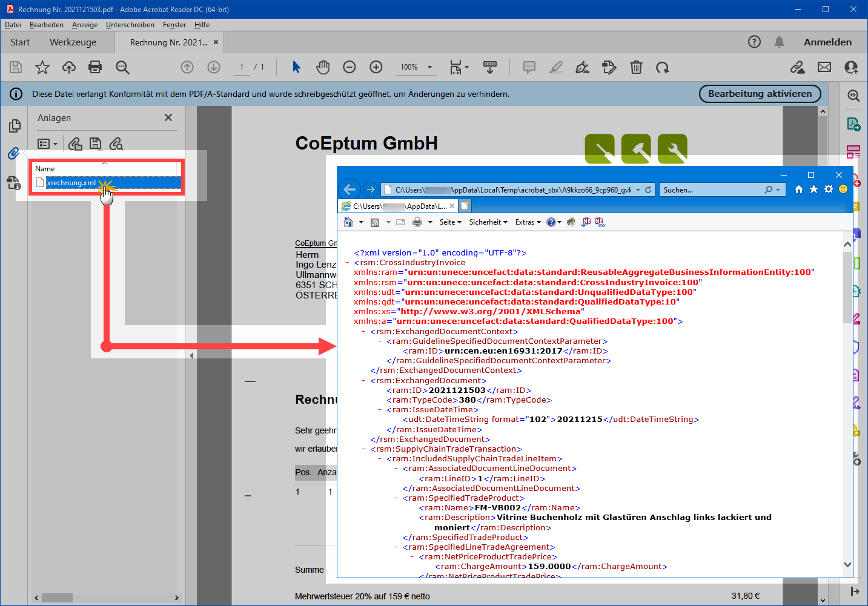Viewport: 868px width, 606px height.
Task: Save attachment with the disk icon in Anlagen
Action: [96, 143]
